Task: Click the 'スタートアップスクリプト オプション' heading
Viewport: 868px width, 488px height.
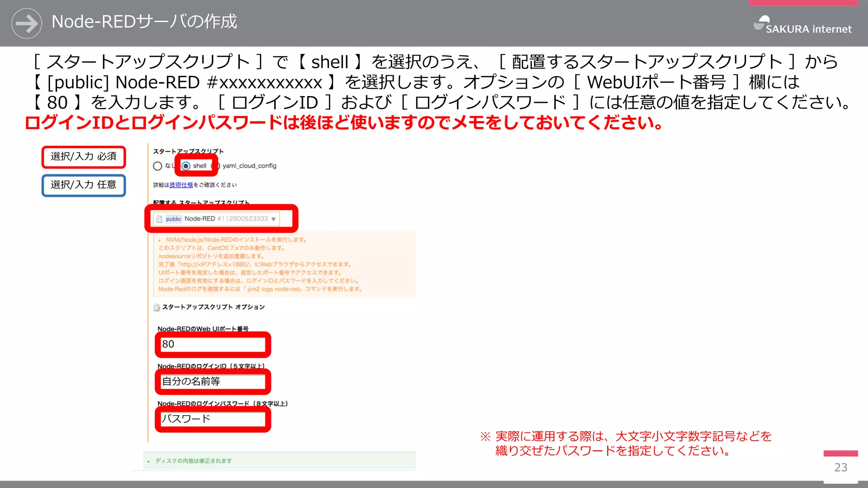Action: pyautogui.click(x=213, y=307)
